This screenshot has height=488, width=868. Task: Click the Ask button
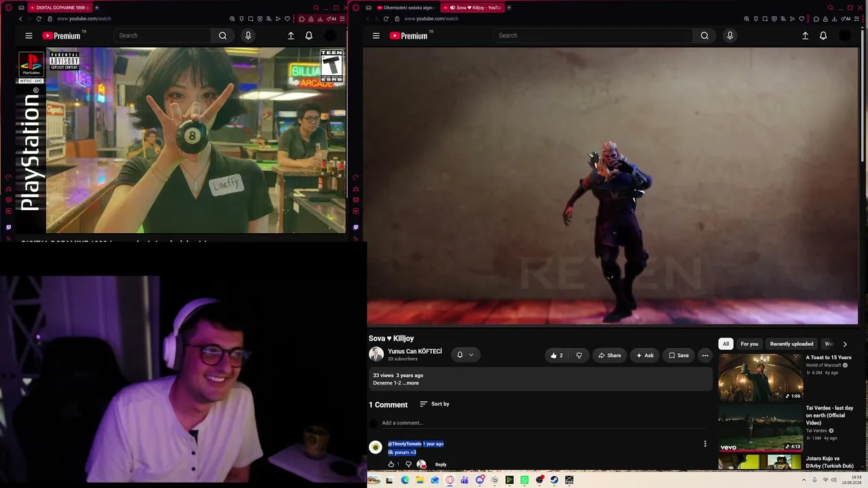(x=644, y=355)
